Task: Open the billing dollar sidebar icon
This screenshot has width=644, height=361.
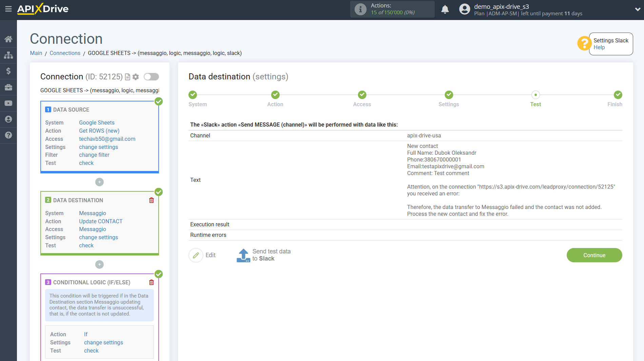Action: pos(8,71)
